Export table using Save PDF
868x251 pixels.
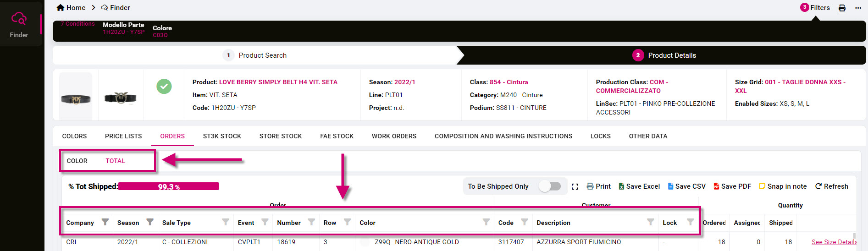point(716,186)
